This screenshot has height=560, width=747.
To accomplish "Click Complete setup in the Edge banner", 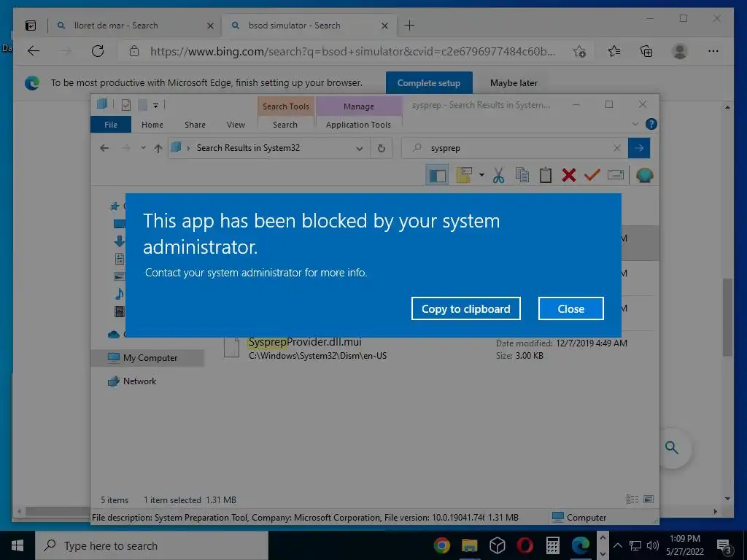I will tap(429, 83).
